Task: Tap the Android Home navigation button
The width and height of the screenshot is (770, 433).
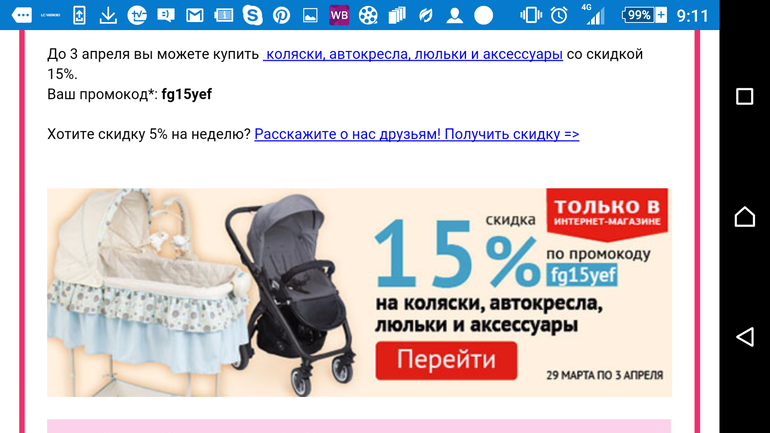Action: pyautogui.click(x=744, y=216)
